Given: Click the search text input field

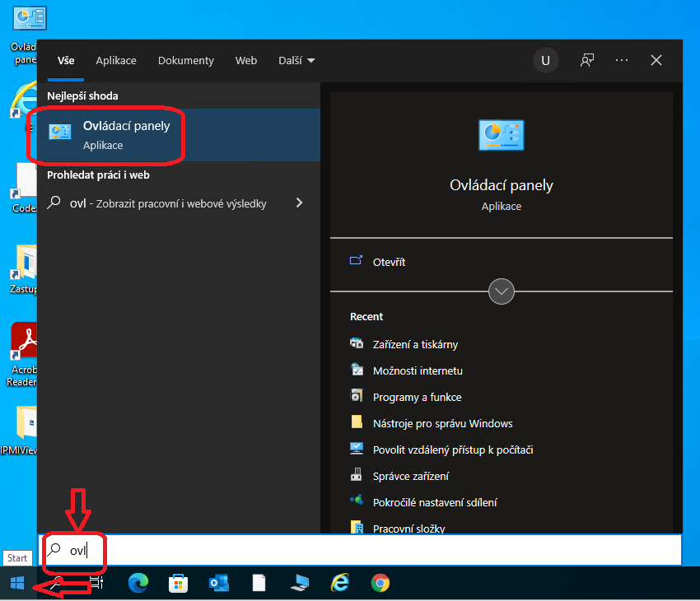Looking at the screenshot, I should tap(361, 550).
